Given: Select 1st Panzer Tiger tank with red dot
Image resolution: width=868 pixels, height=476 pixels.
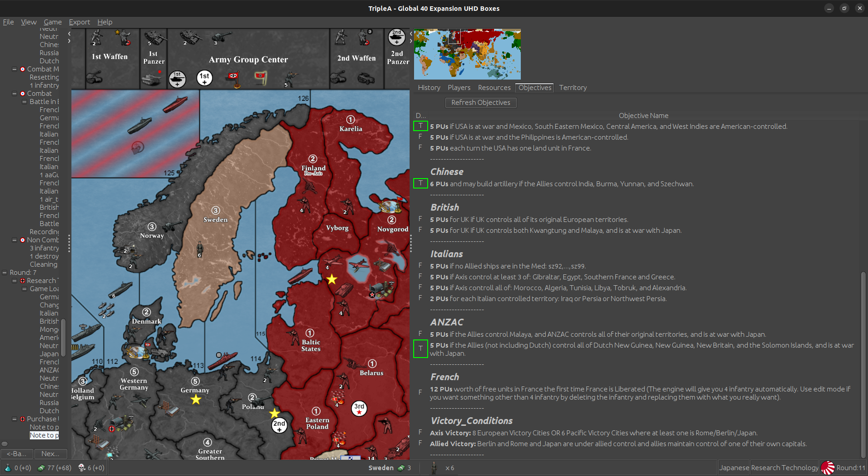Looking at the screenshot, I should click(152, 79).
